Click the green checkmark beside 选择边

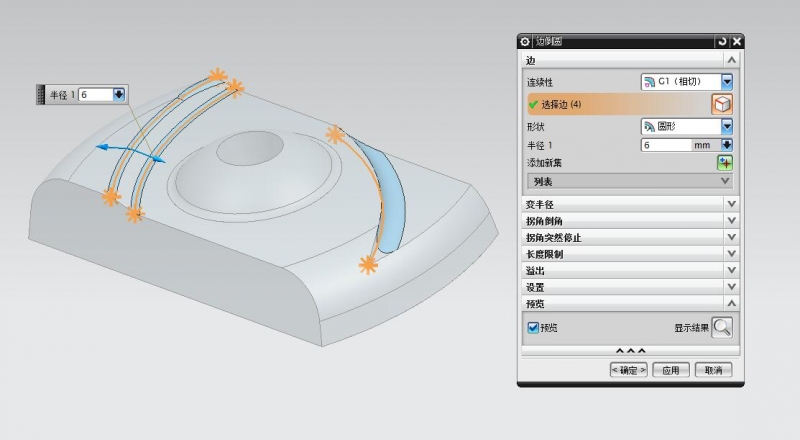[x=534, y=104]
